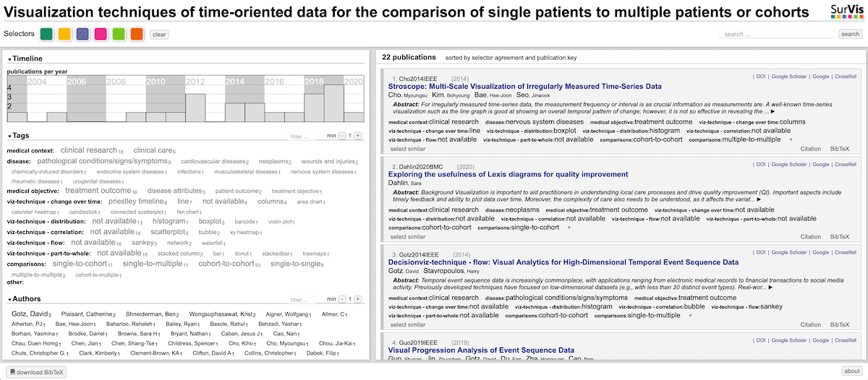This screenshot has width=868, height=380.
Task: Choose the orange selector swatch
Action: (137, 34)
